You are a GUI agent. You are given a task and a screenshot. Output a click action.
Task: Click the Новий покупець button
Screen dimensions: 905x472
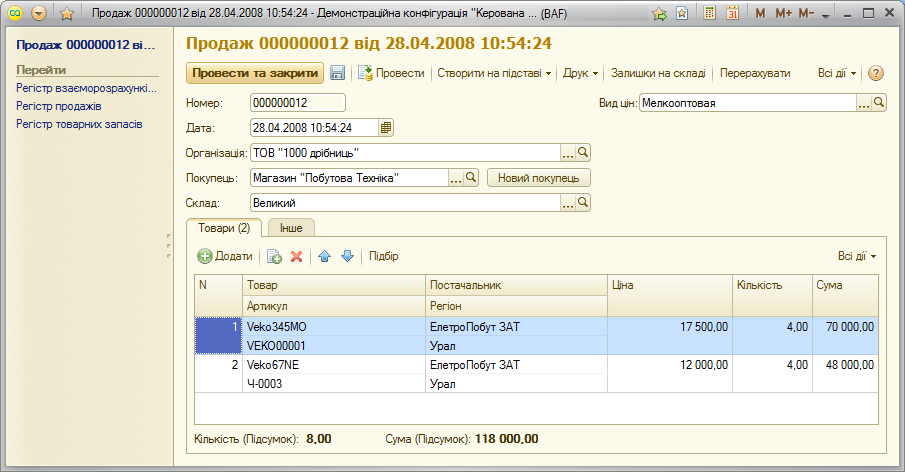point(538,178)
